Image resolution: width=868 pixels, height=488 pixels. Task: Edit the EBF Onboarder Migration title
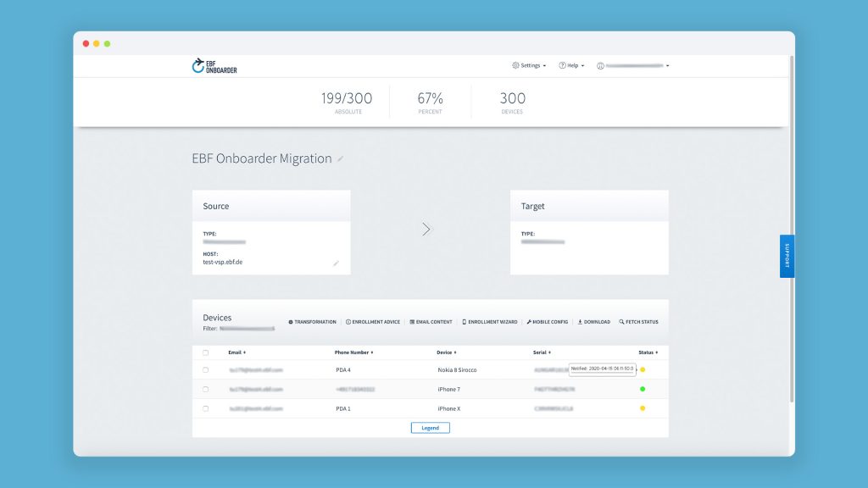tap(341, 159)
